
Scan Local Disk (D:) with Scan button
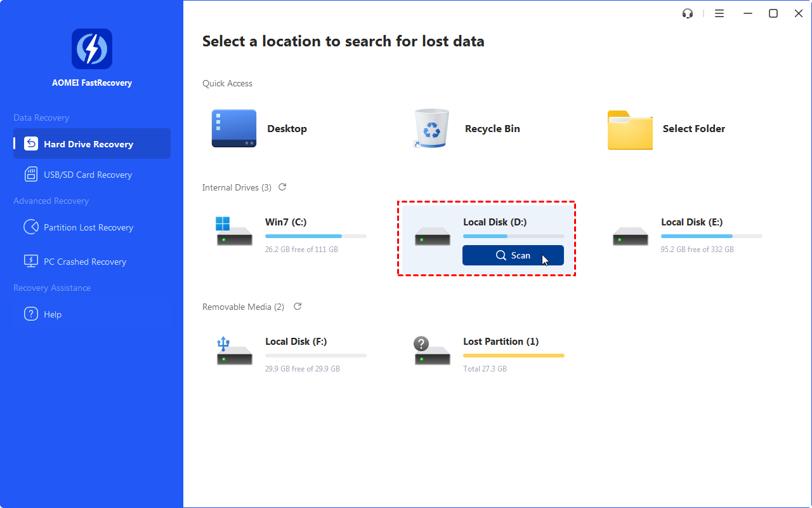(513, 255)
